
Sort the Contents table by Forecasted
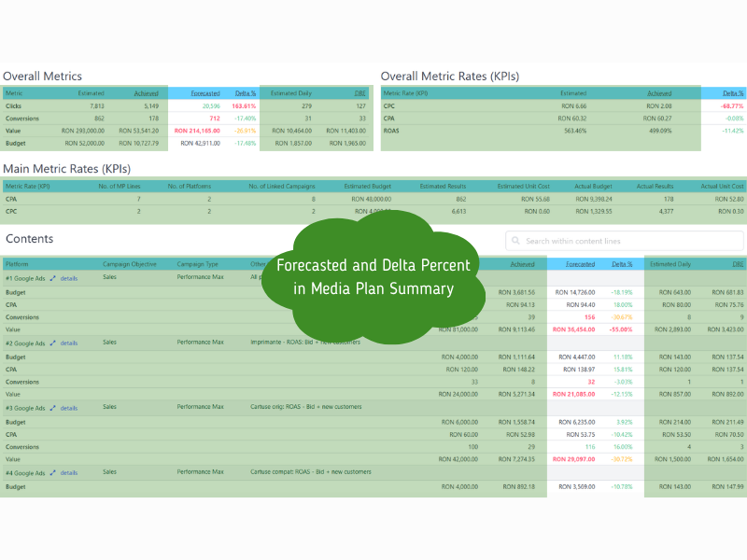click(581, 264)
